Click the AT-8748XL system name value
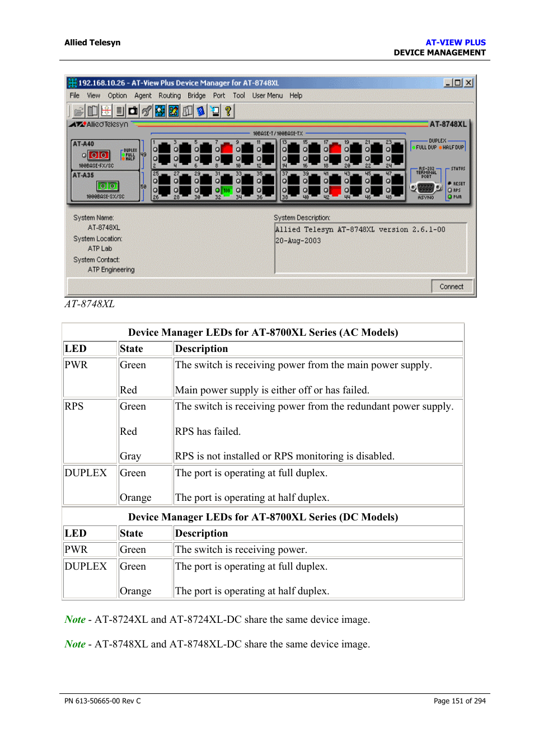534x756 pixels. (104, 228)
